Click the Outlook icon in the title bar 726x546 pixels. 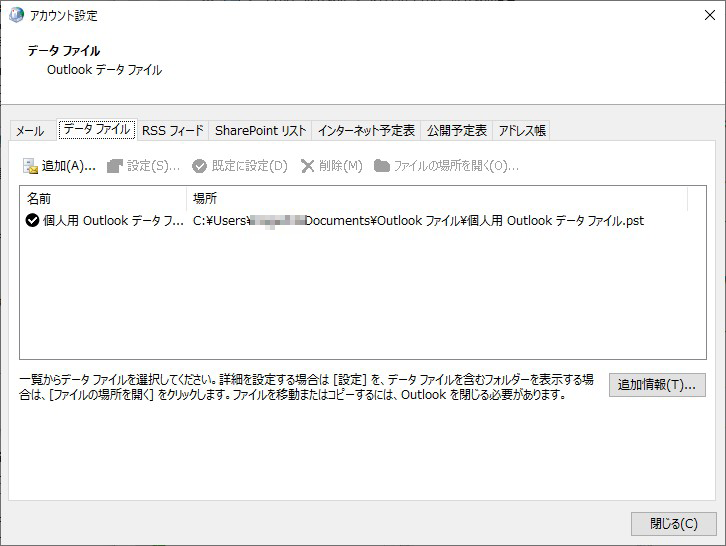tap(16, 15)
